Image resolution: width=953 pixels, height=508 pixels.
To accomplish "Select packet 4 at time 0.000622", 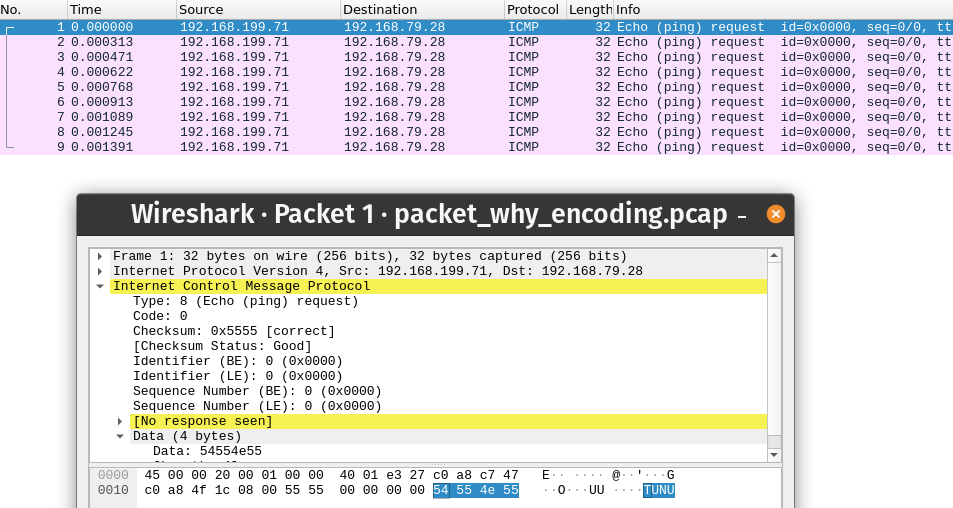I will tap(476, 72).
